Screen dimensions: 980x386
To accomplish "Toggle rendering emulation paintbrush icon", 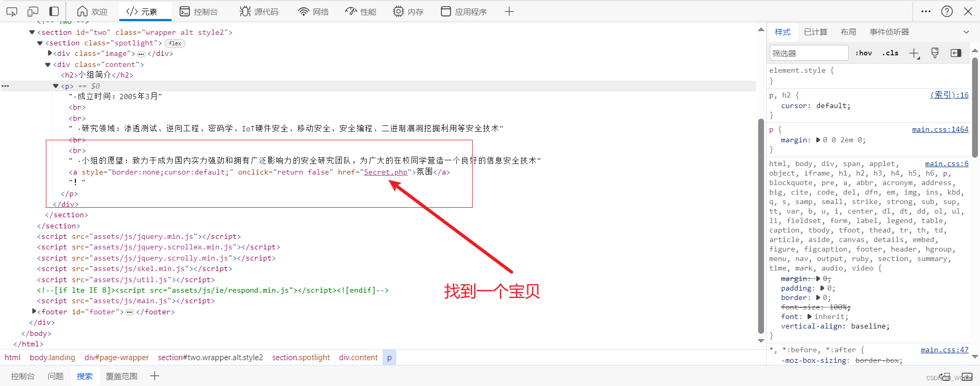I will pyautogui.click(x=935, y=53).
